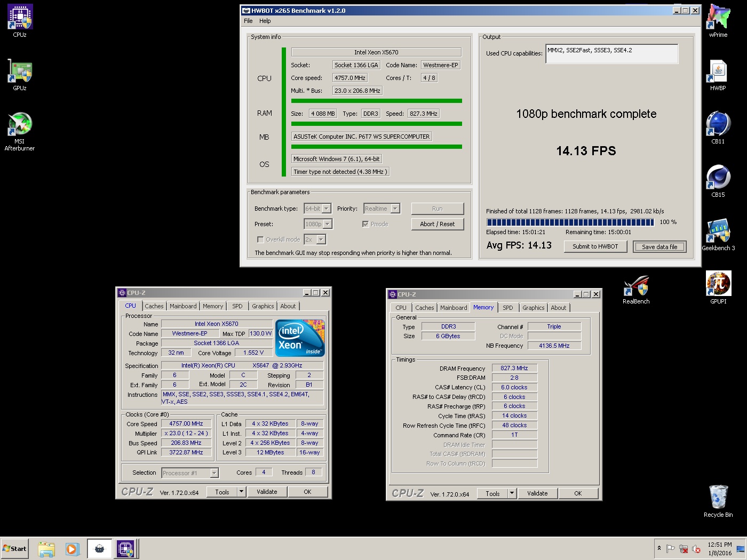Select HWBOT x265 taskbar button

coord(99,549)
